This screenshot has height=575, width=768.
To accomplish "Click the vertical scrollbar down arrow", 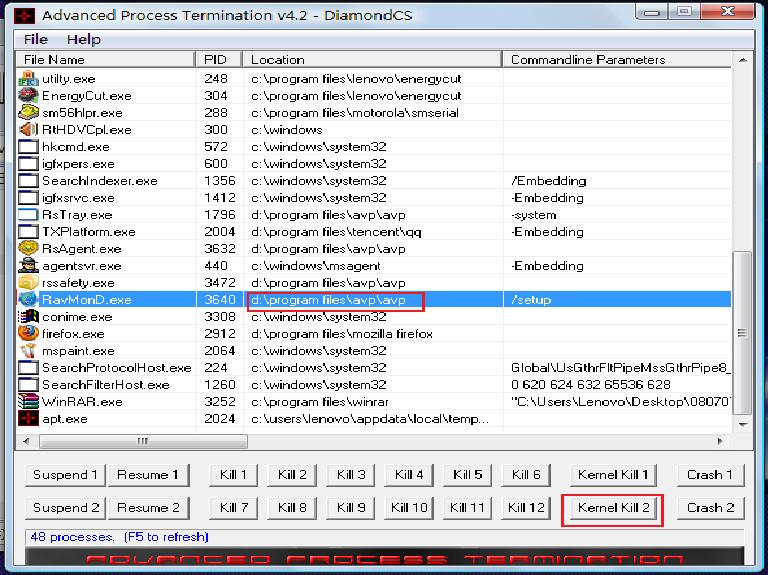I will pyautogui.click(x=743, y=425).
